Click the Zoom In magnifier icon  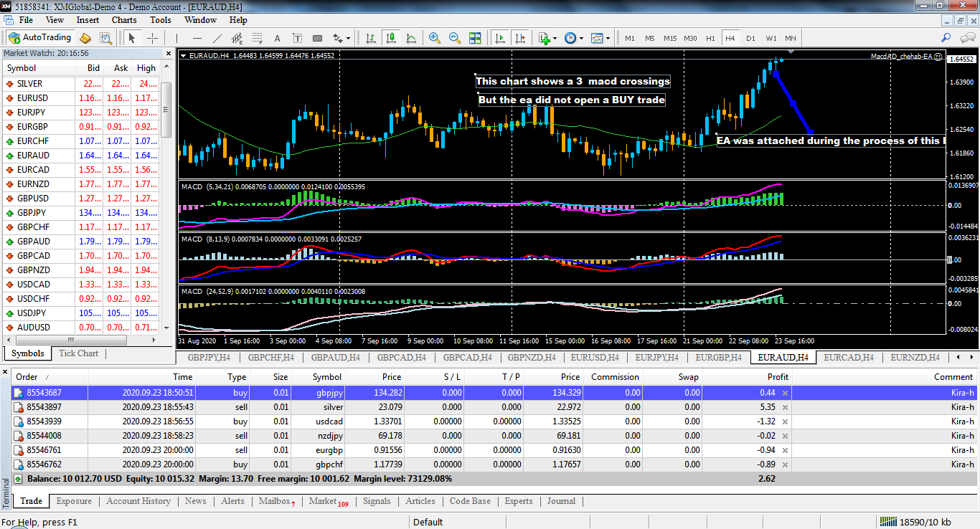[435, 38]
